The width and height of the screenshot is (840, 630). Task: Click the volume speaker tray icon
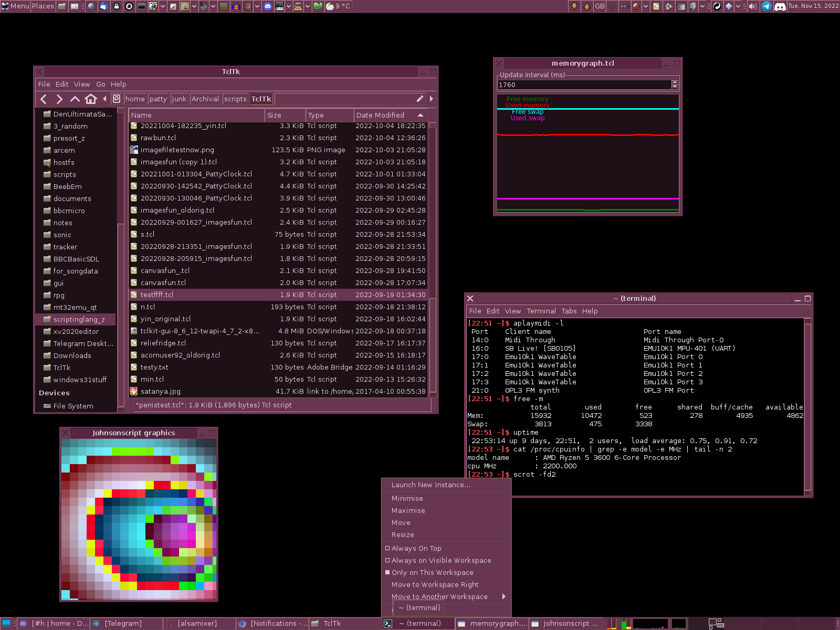click(752, 6)
